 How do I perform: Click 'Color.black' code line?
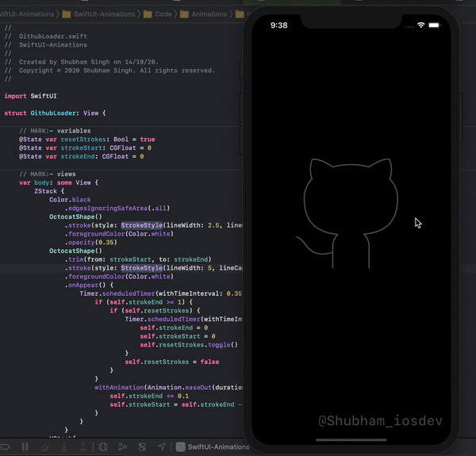tap(70, 199)
